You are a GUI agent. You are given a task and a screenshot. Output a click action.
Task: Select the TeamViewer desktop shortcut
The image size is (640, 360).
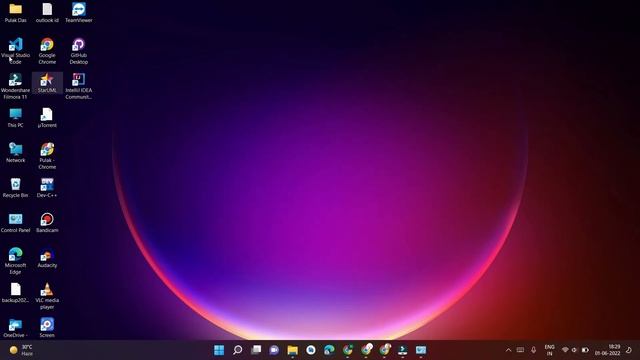coord(78,12)
